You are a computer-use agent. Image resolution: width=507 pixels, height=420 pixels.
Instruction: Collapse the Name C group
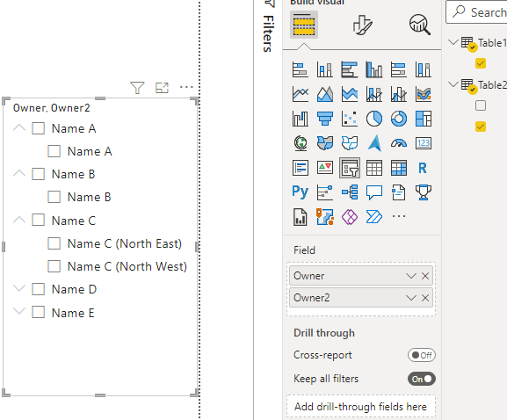(x=19, y=220)
